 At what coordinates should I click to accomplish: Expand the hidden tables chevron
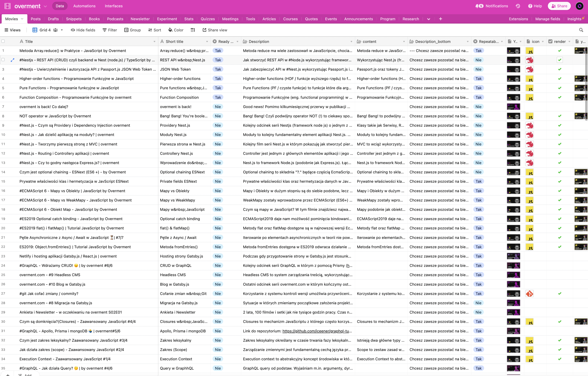click(x=428, y=19)
